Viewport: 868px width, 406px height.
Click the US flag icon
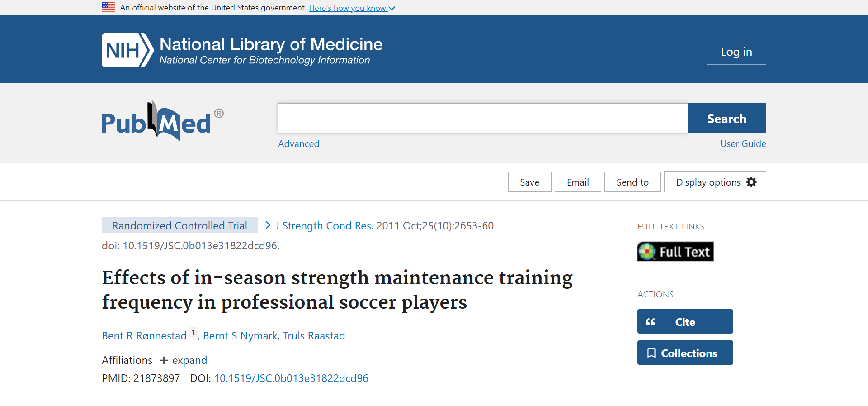click(108, 7)
